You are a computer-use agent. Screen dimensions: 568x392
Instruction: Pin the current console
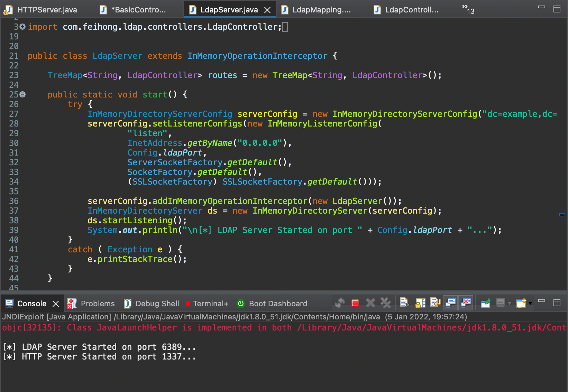click(485, 303)
